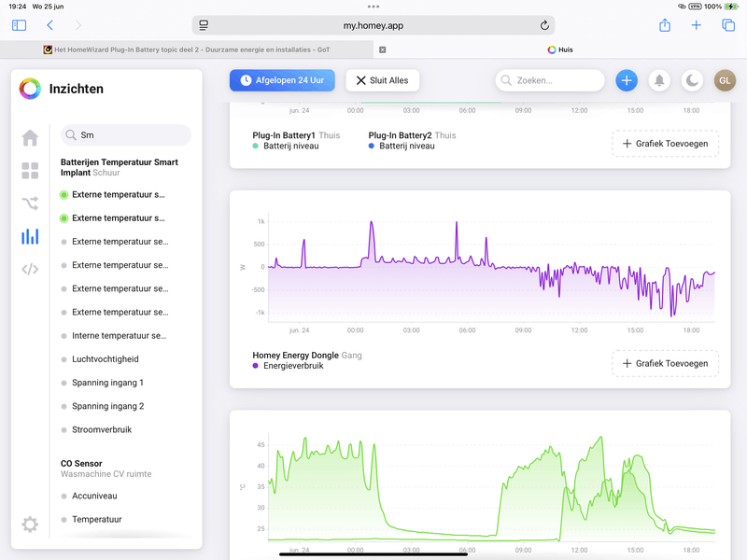Click Plug-In Battery2 Batterij niveau legend
Screen dimensions: 747x560
(402, 146)
